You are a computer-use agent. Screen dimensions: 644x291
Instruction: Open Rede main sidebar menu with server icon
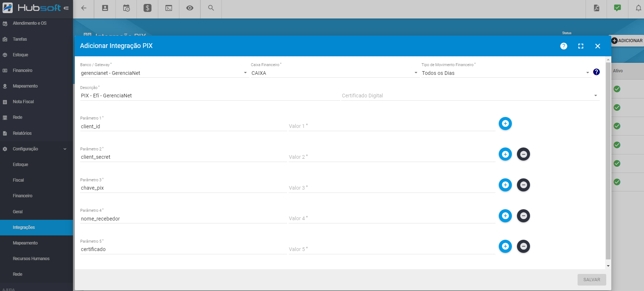pyautogui.click(x=36, y=117)
